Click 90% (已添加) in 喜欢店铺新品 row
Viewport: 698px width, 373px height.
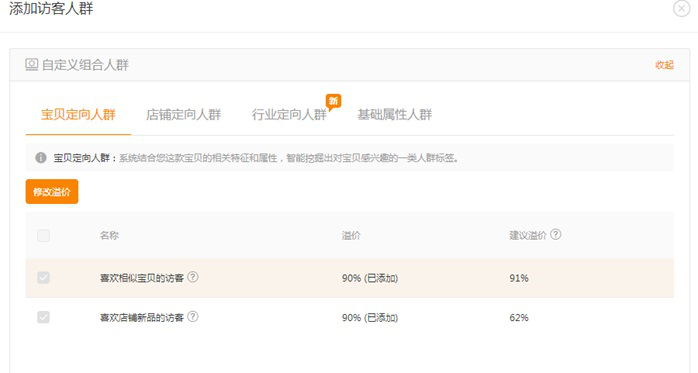pos(370,318)
